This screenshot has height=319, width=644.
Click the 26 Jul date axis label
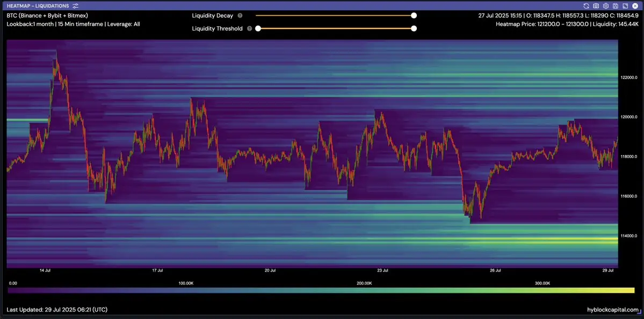495,271
